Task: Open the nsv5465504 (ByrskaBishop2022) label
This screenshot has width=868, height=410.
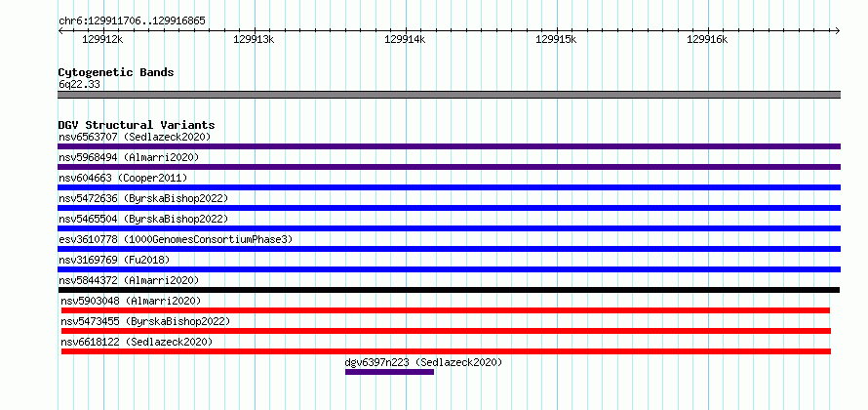Action: pos(143,219)
